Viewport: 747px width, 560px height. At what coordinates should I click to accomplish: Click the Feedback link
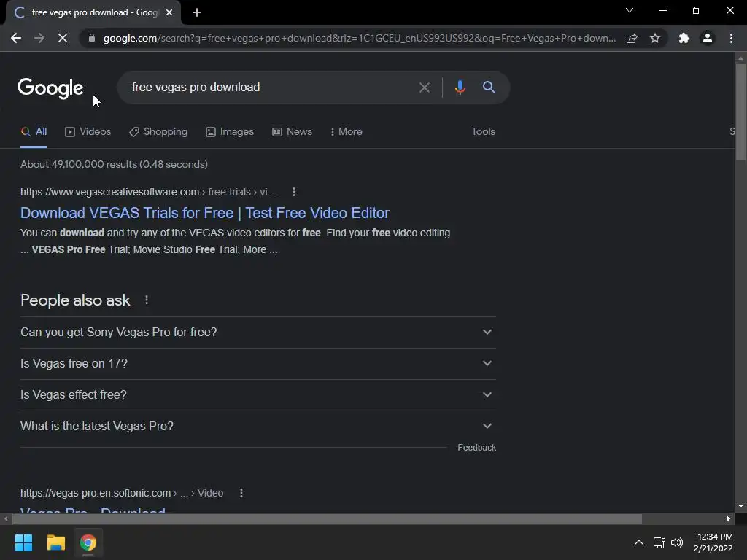tap(477, 448)
